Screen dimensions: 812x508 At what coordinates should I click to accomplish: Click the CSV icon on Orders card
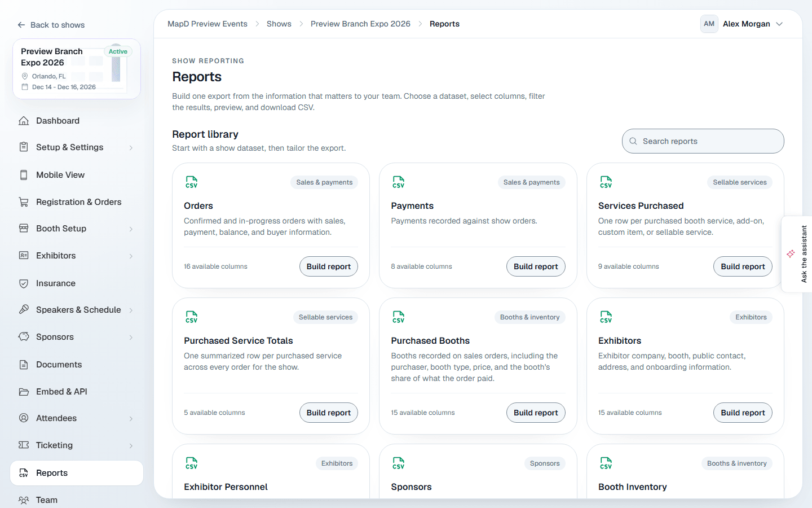tap(192, 182)
